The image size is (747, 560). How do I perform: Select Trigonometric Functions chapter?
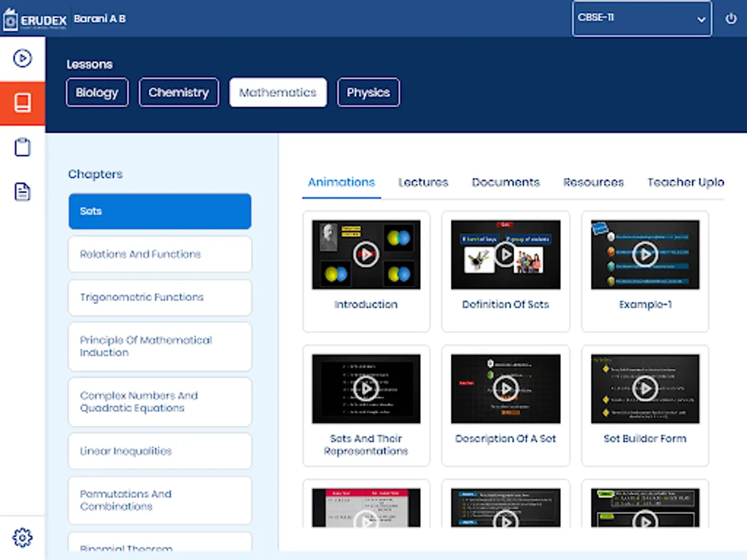point(160,297)
